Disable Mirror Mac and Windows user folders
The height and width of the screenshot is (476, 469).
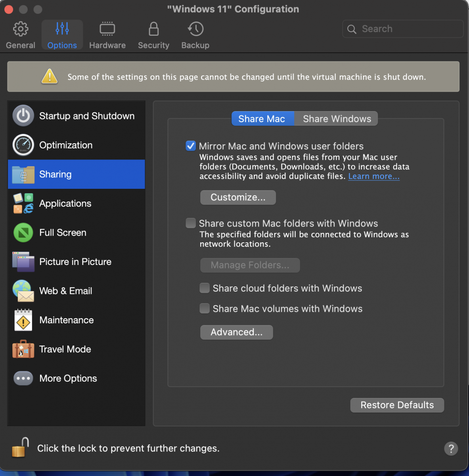pos(191,146)
